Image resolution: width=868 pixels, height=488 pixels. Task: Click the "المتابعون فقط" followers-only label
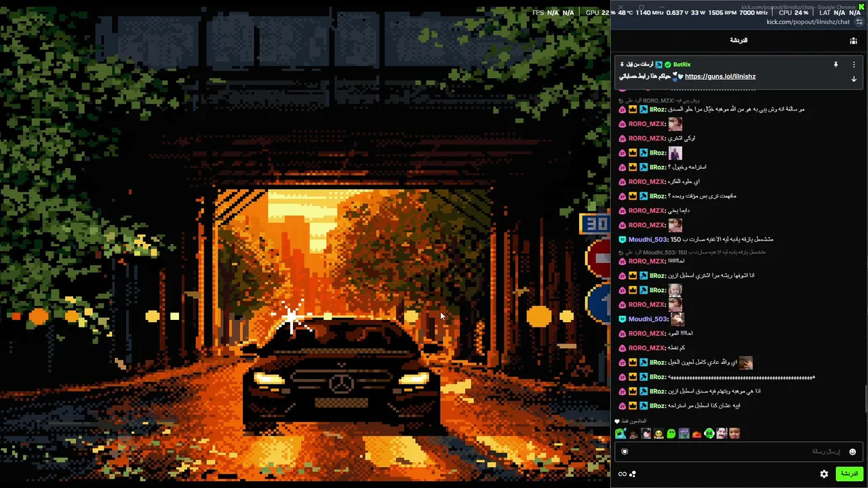pos(634,422)
